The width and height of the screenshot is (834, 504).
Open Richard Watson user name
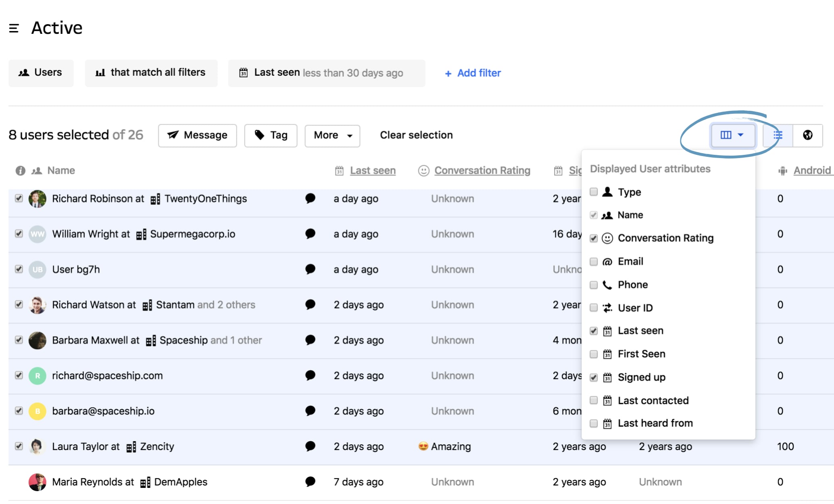point(89,305)
